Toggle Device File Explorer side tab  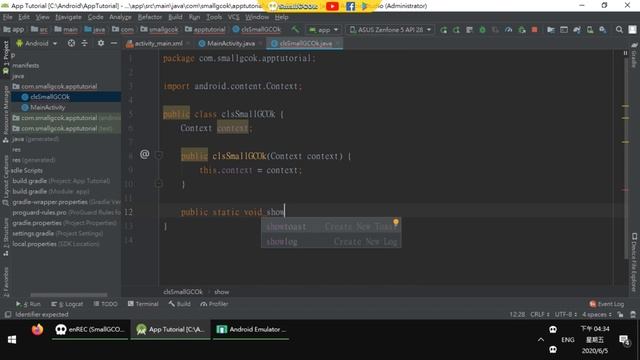pyautogui.click(x=634, y=262)
